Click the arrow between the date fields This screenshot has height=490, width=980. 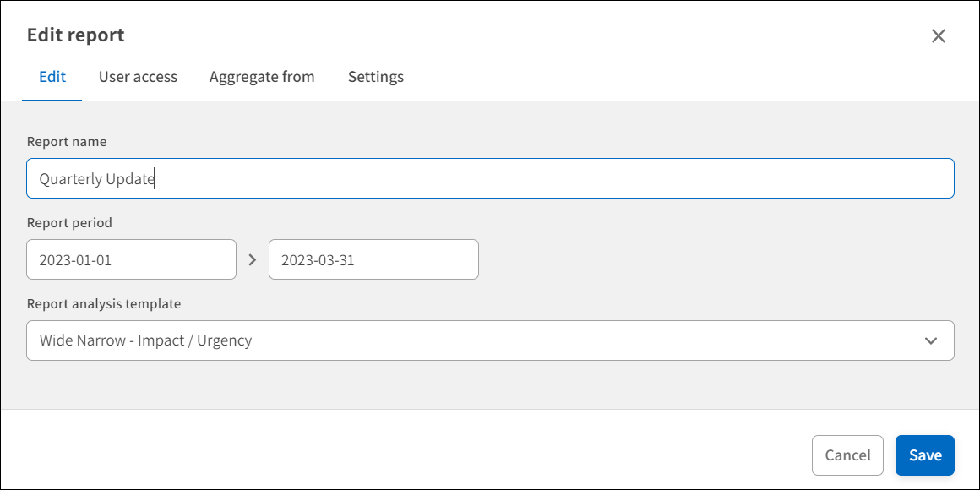coord(252,259)
